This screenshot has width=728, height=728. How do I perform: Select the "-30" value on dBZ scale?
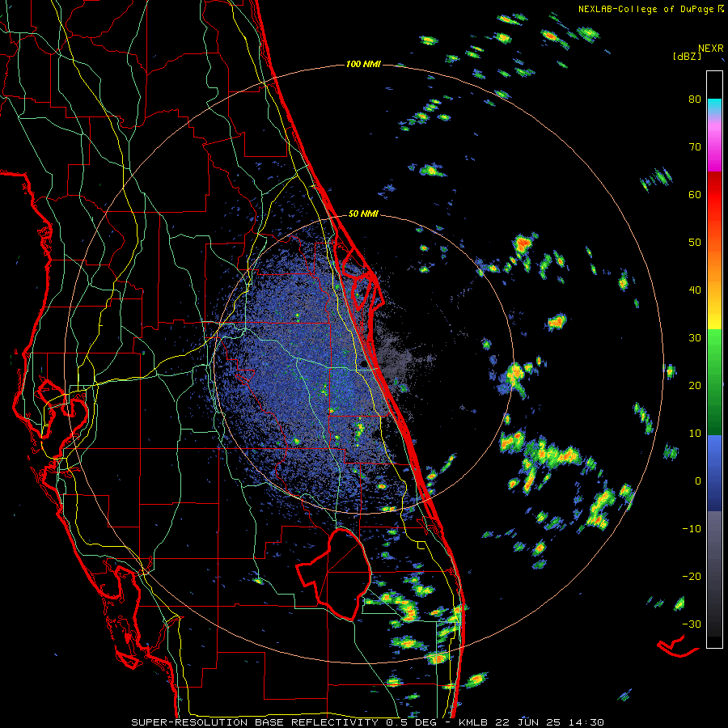(x=692, y=624)
